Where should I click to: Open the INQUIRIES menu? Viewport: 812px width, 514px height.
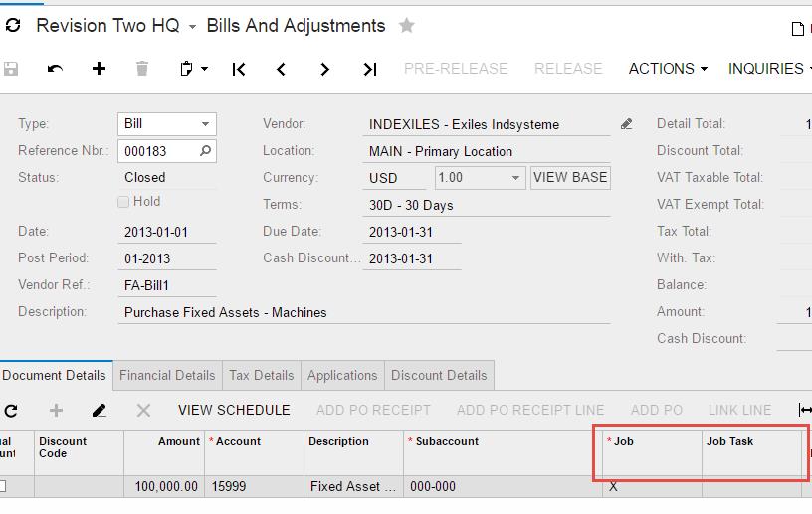pyautogui.click(x=769, y=69)
